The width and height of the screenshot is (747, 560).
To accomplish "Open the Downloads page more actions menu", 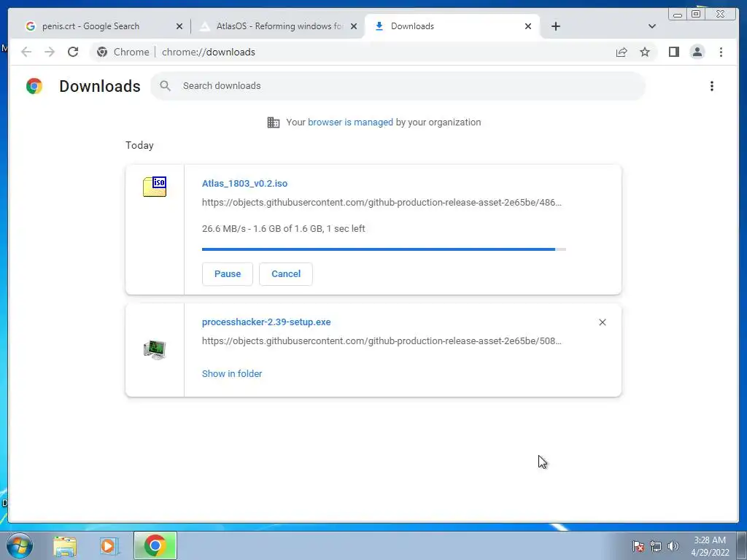I will pos(712,86).
